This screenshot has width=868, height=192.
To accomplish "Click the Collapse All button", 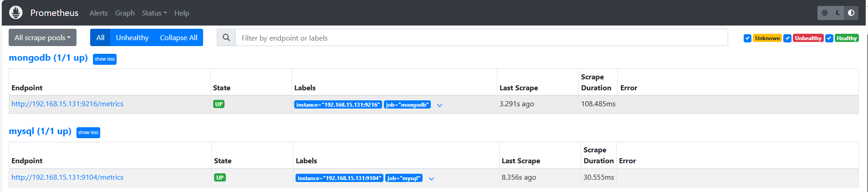I will 179,37.
